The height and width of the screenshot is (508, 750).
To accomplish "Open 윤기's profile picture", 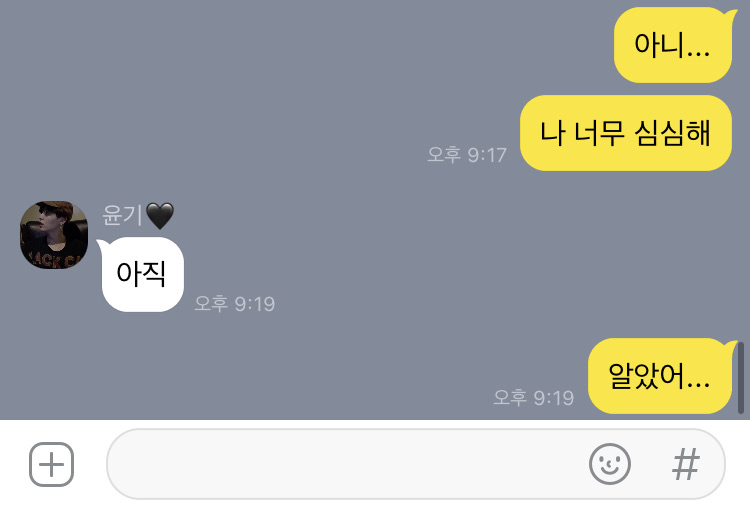I will 54,234.
